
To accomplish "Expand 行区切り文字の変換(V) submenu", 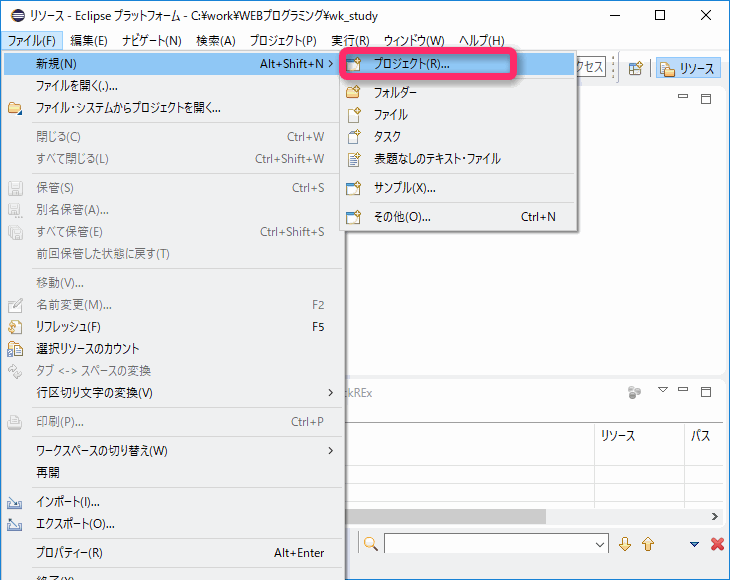I will (172, 393).
